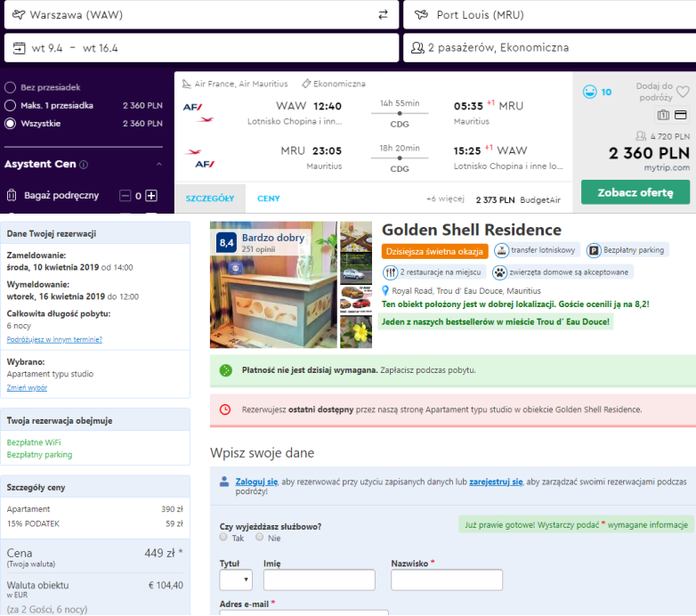696x616 pixels.
Task: Click zarejestruj się link
Action: coord(496,482)
